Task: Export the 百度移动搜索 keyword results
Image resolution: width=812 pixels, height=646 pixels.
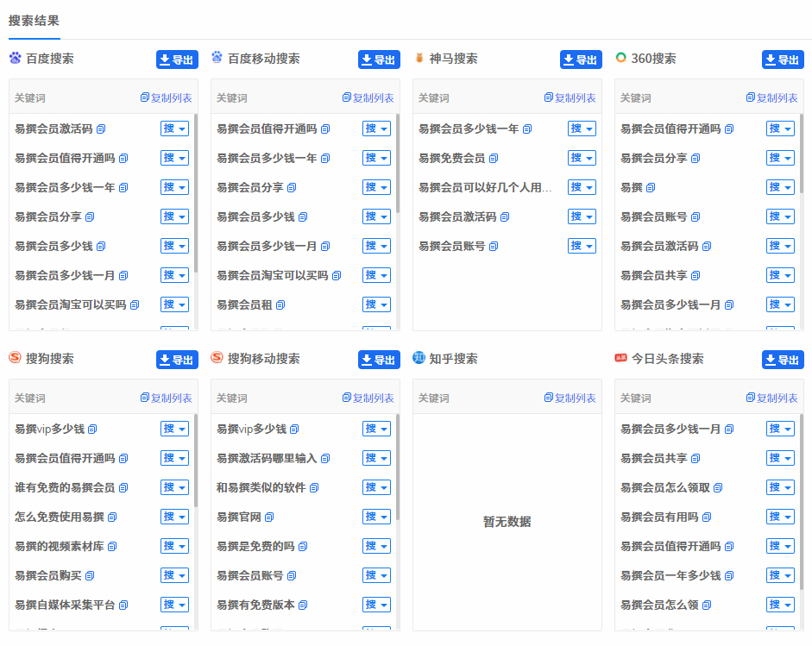Action: point(379,60)
